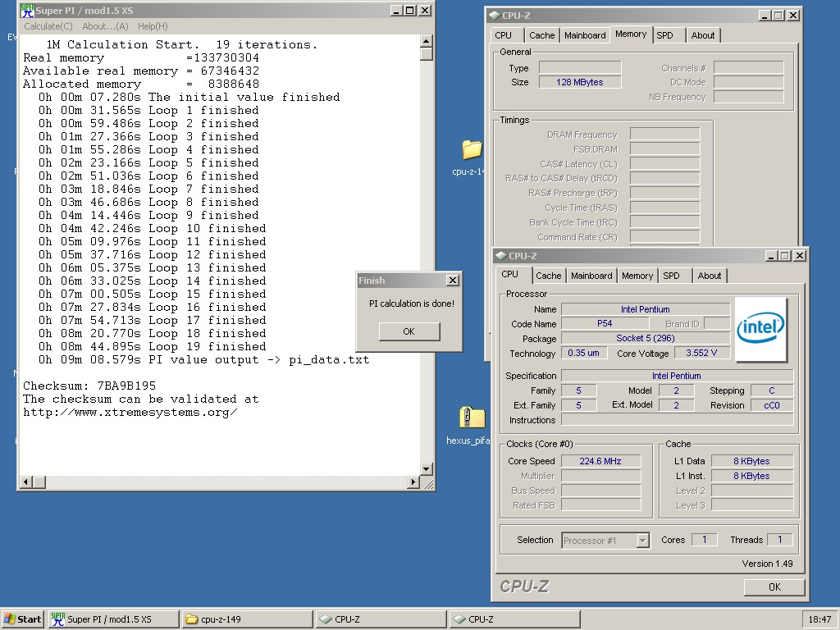
Task: Click Checksum: 7BA9B195 text line
Action: coord(89,386)
